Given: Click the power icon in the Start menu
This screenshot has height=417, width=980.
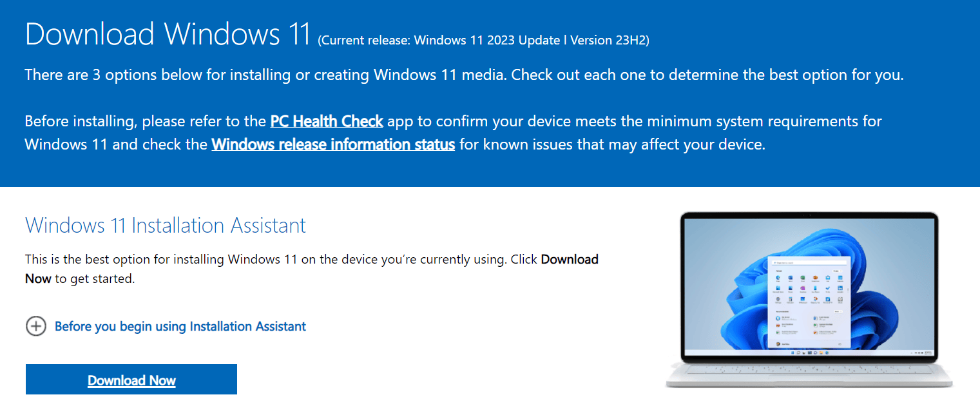Looking at the screenshot, I should pos(840,344).
